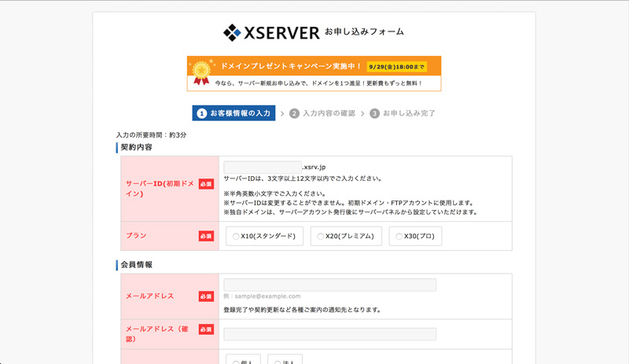Screen dimensions: 629x364
Task: Focus the メールアドレス input field
Action: pyautogui.click(x=329, y=285)
